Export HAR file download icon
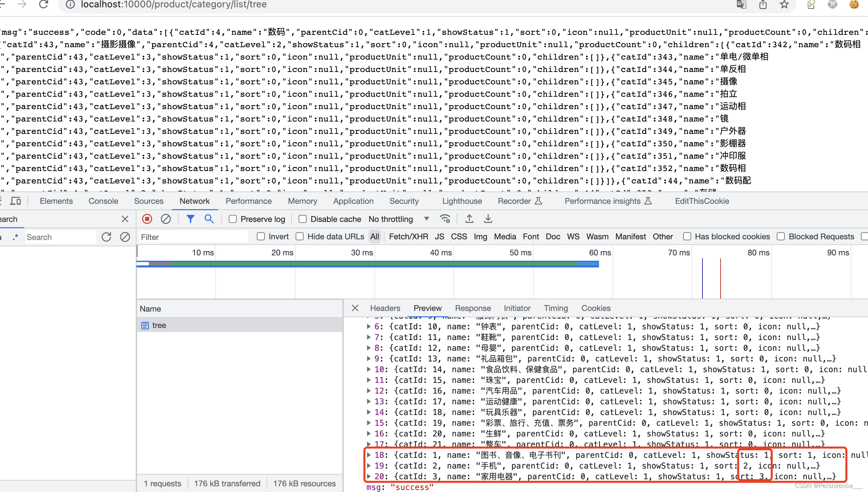Viewport: 868px width, 492px height. pos(488,219)
